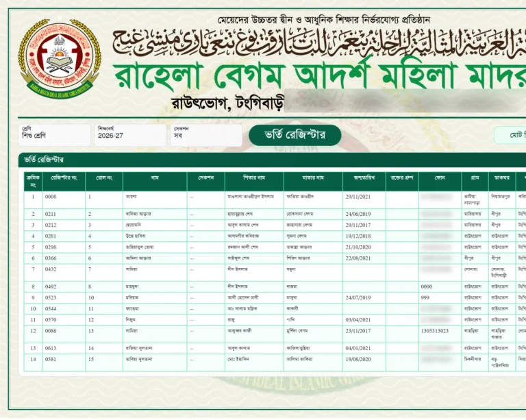Click the রেজিস্টার নং column header
Screen dimensions: 526x420
click(64, 181)
